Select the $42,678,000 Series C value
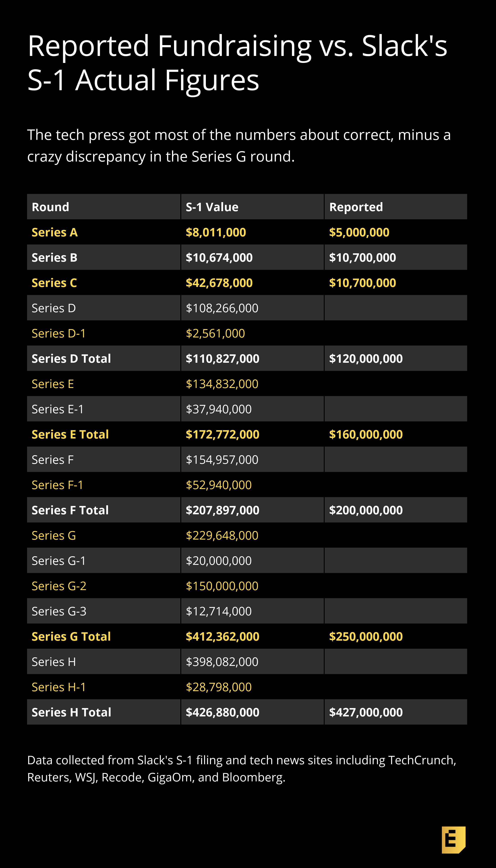 (x=219, y=282)
